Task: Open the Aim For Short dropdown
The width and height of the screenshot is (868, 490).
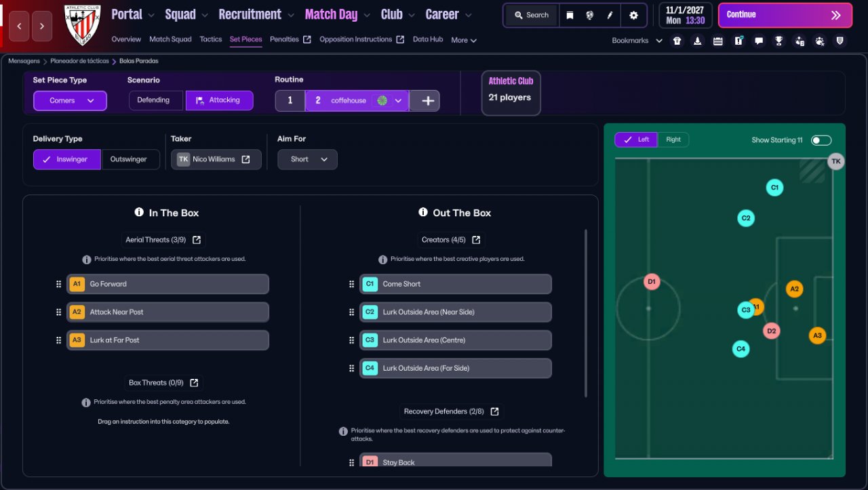Action: pyautogui.click(x=307, y=159)
